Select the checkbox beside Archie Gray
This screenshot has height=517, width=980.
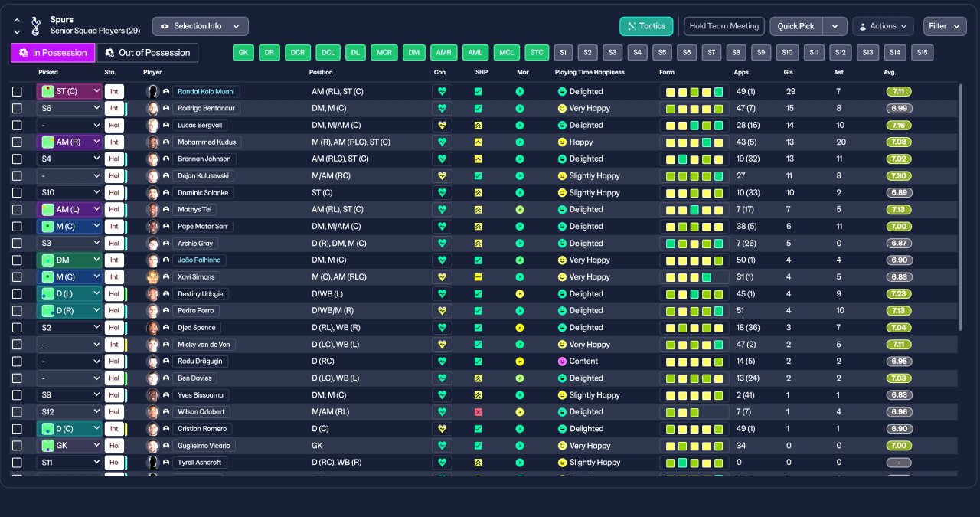pos(17,244)
